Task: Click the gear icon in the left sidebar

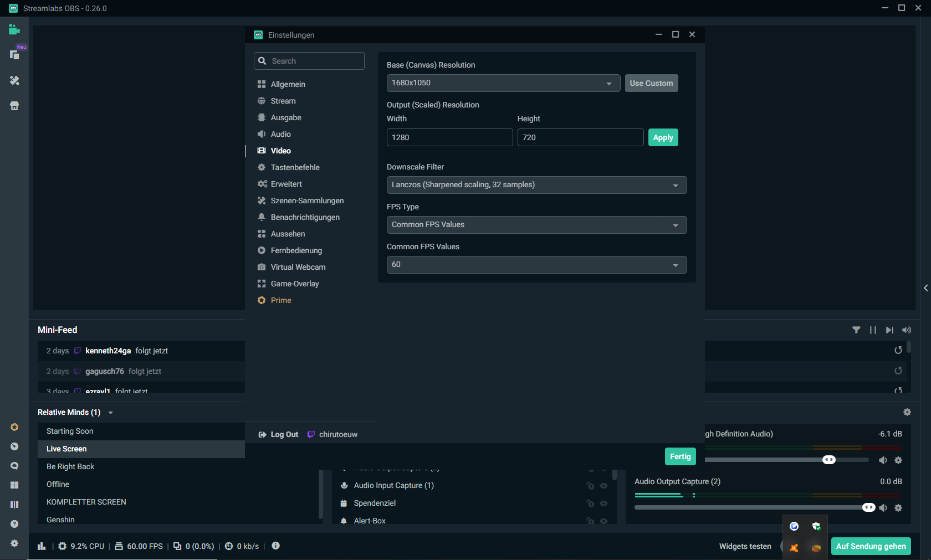Action: [x=14, y=543]
